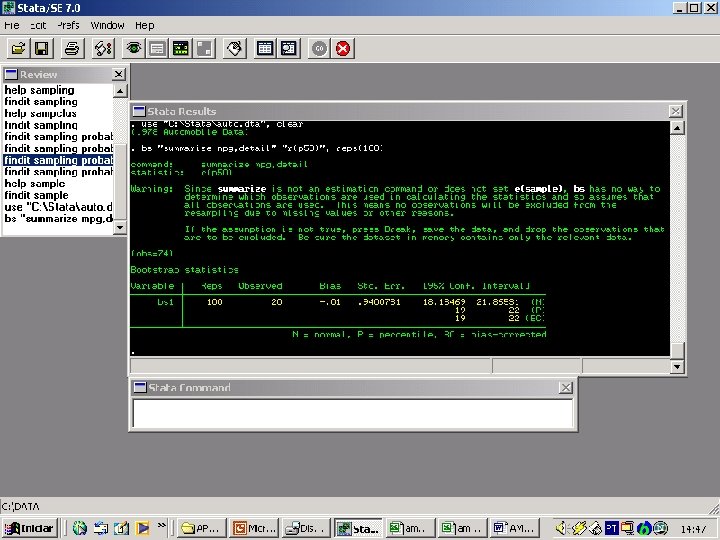Open the Prefs menu
Viewport: 720px width, 540px height.
(68, 25)
